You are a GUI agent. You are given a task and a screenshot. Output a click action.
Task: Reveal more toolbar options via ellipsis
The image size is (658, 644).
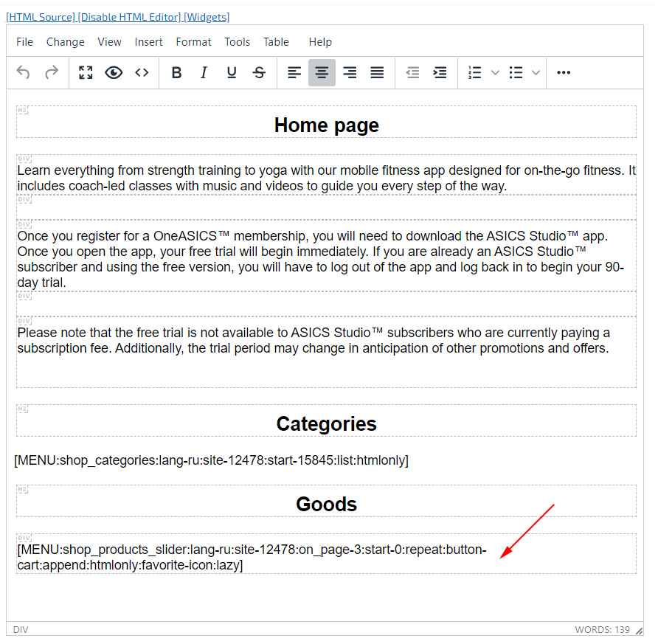[x=564, y=72]
